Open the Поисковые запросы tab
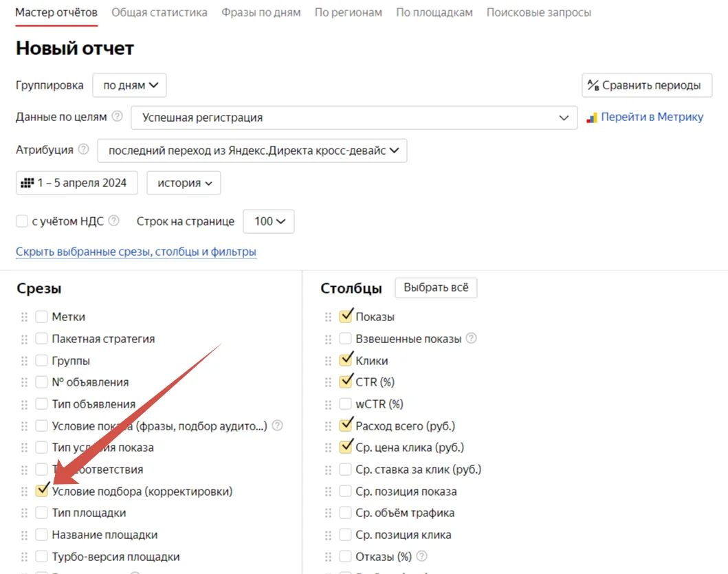 538,12
